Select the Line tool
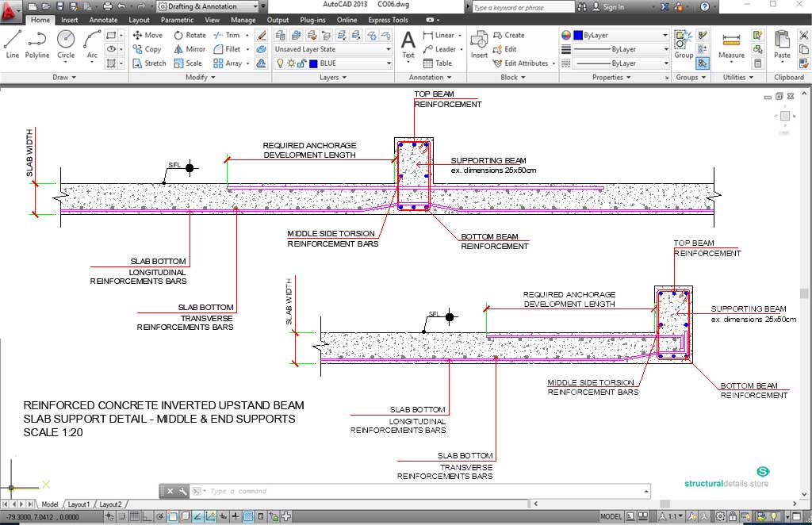Viewport: 812px width, 525px height. pyautogui.click(x=12, y=44)
